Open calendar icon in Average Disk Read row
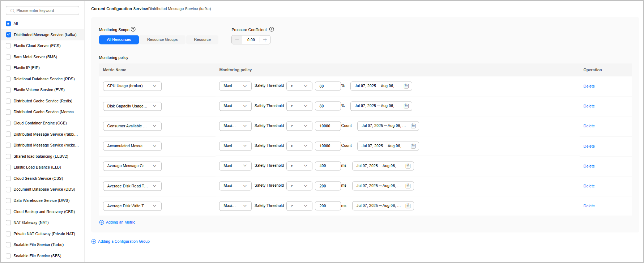Image resolution: width=644 pixels, height=263 pixels. click(408, 186)
